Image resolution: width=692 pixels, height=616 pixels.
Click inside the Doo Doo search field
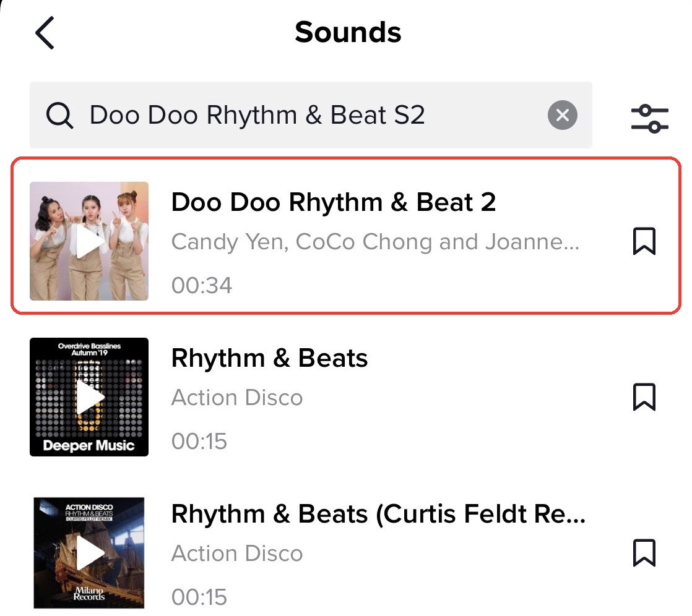tap(311, 115)
